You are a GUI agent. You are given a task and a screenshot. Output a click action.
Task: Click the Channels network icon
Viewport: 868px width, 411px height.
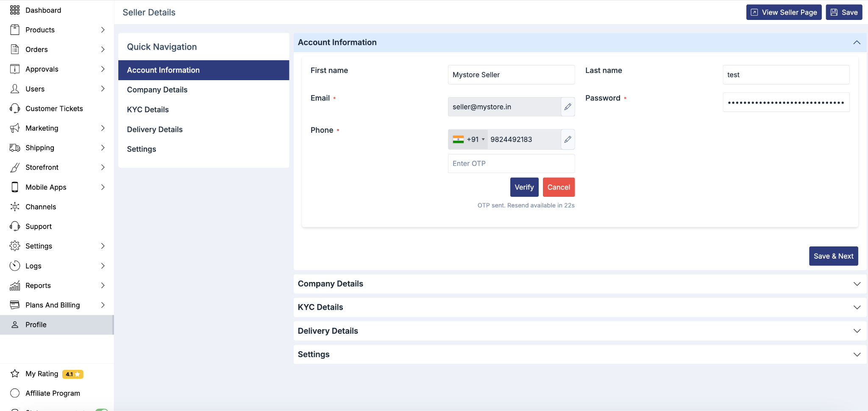click(x=15, y=207)
